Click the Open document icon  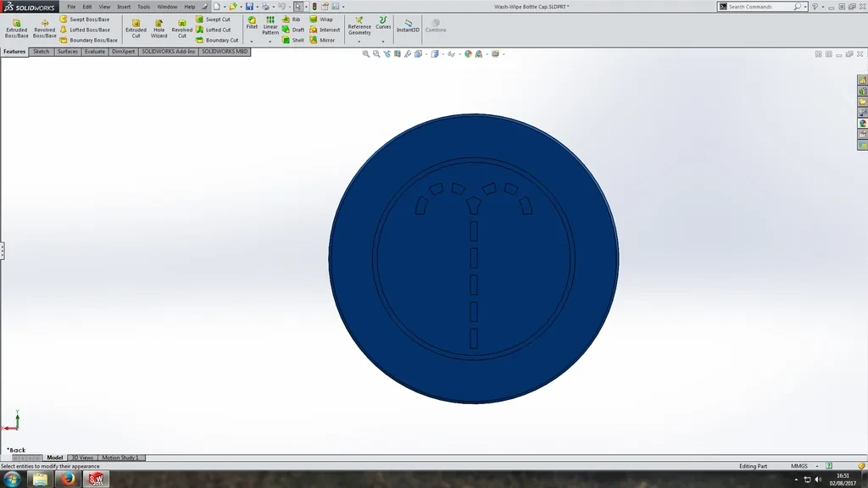point(233,7)
